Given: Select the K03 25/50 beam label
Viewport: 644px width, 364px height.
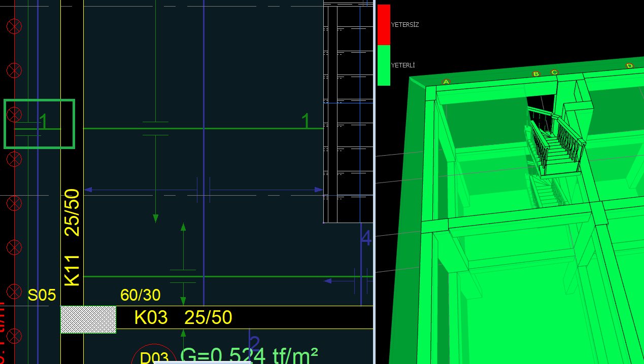Looking at the screenshot, I should [183, 317].
